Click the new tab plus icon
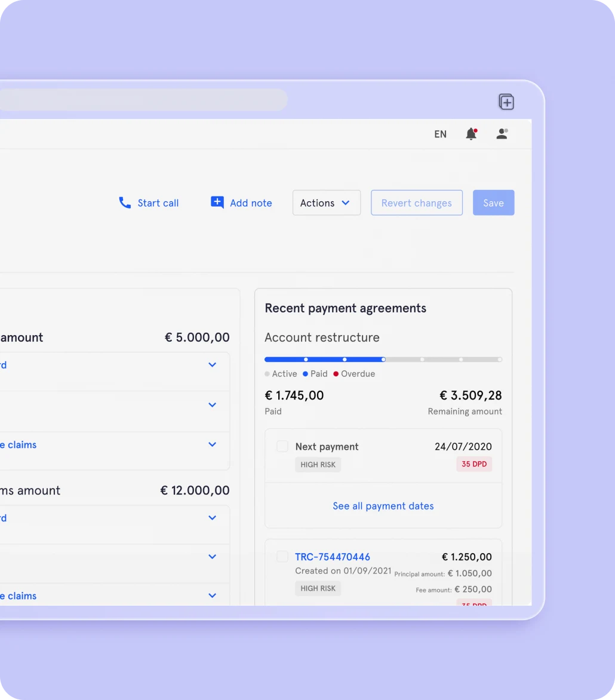Image resolution: width=615 pixels, height=700 pixels. click(506, 102)
